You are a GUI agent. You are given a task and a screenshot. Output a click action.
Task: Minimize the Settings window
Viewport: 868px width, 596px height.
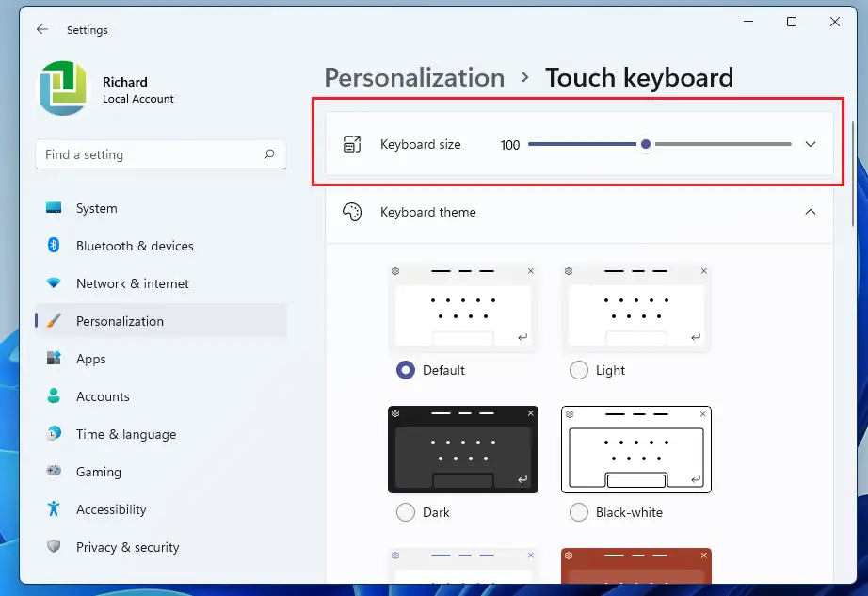748,22
